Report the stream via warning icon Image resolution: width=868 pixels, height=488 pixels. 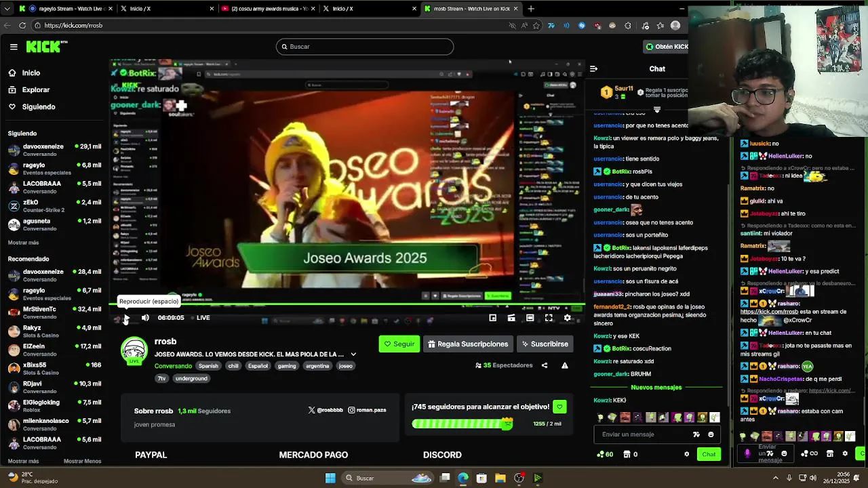(x=564, y=365)
